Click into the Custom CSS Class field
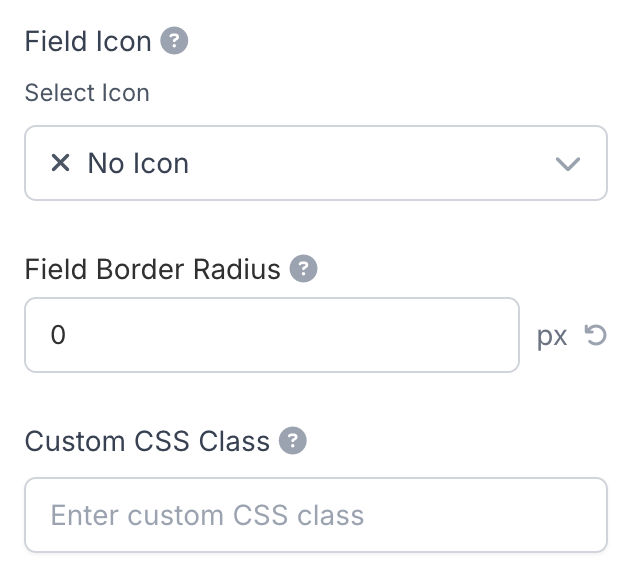 point(315,515)
